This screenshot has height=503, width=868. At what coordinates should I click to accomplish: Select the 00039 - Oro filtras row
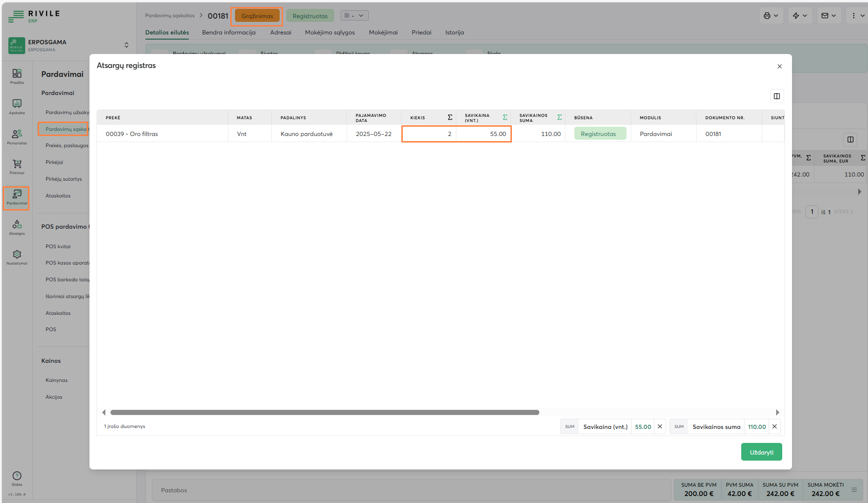(x=132, y=134)
